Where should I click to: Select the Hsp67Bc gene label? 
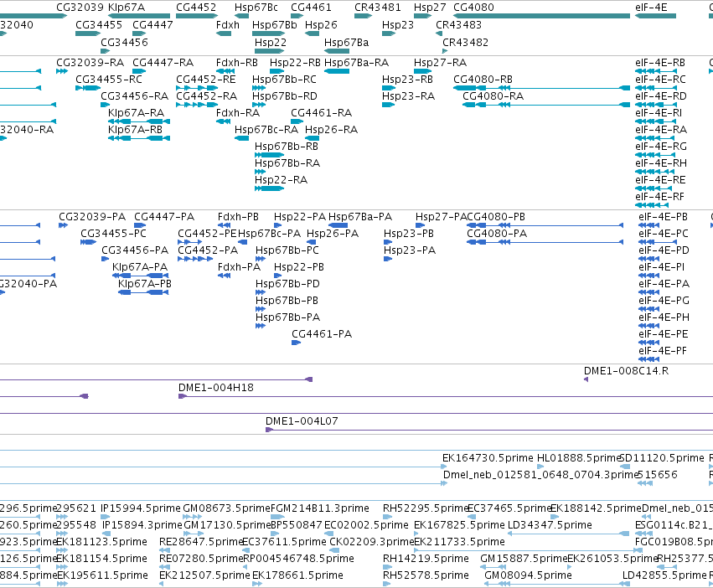coord(256,8)
